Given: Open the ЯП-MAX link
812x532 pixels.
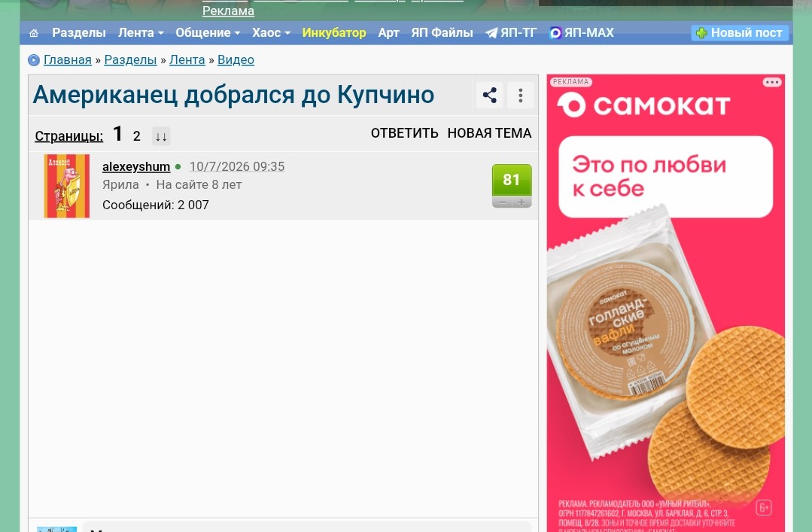Looking at the screenshot, I should point(582,32).
